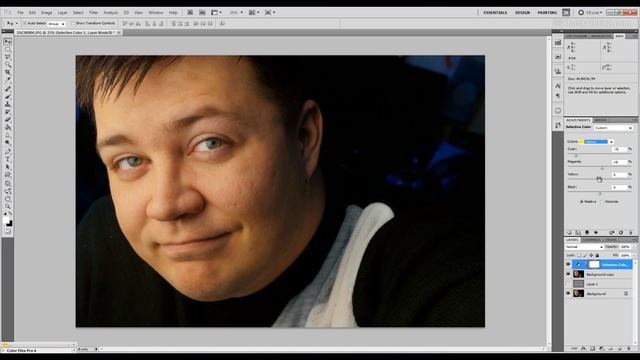Viewport: 640px width, 360px height.
Task: Select the Brush tool
Action: point(7,97)
